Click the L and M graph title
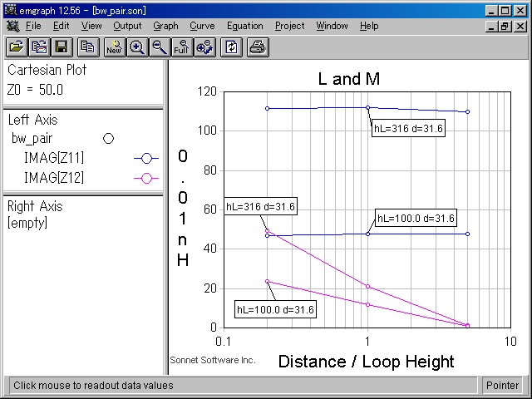 (x=349, y=79)
